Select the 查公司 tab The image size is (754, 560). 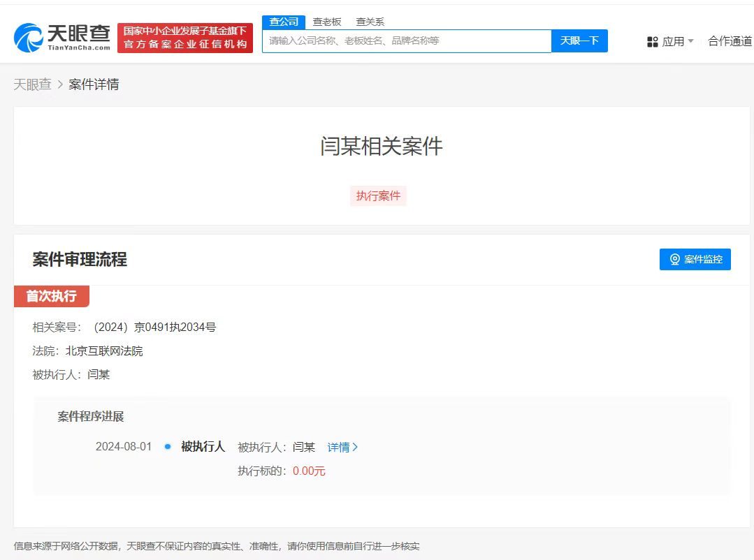pyautogui.click(x=282, y=21)
